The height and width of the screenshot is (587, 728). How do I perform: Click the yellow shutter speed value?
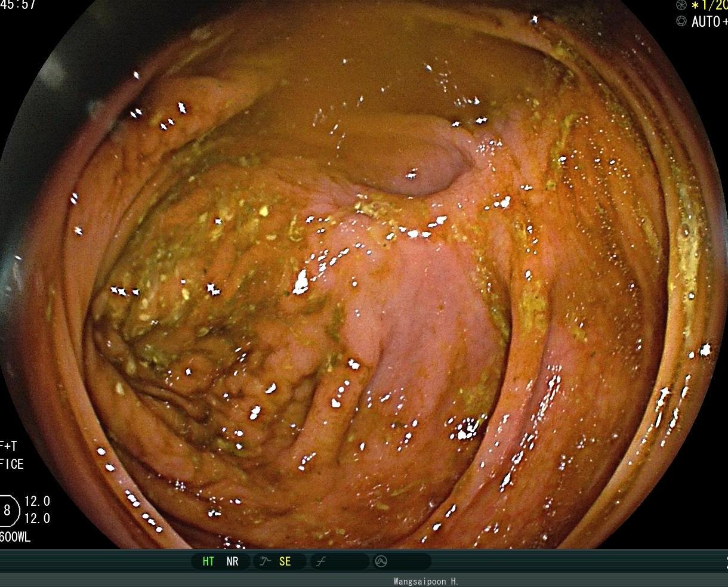coord(710,5)
